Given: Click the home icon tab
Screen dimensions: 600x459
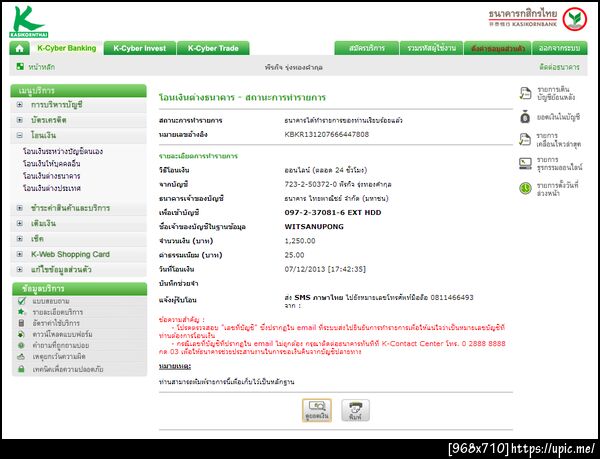Looking at the screenshot, I should tap(19, 48).
